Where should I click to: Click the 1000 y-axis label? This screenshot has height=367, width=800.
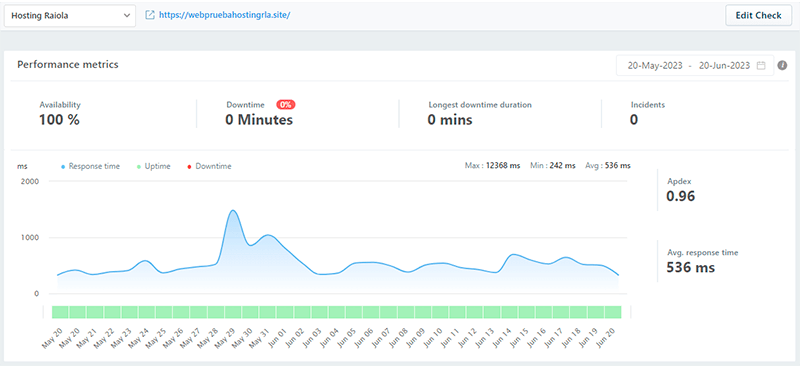click(x=30, y=237)
